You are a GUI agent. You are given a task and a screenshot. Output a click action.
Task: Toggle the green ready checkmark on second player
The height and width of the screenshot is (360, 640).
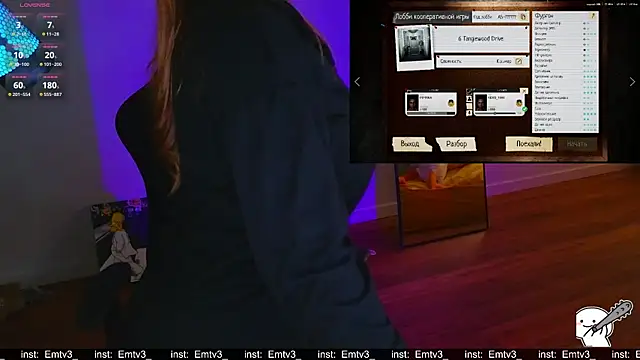pos(524,109)
